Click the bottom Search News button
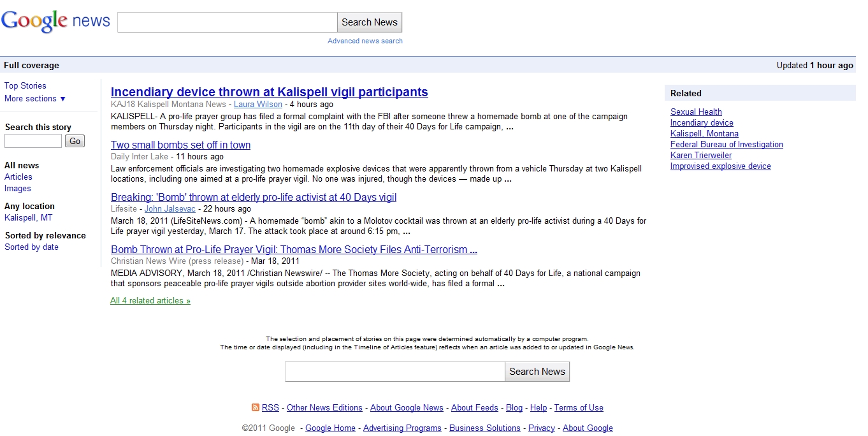 point(537,372)
